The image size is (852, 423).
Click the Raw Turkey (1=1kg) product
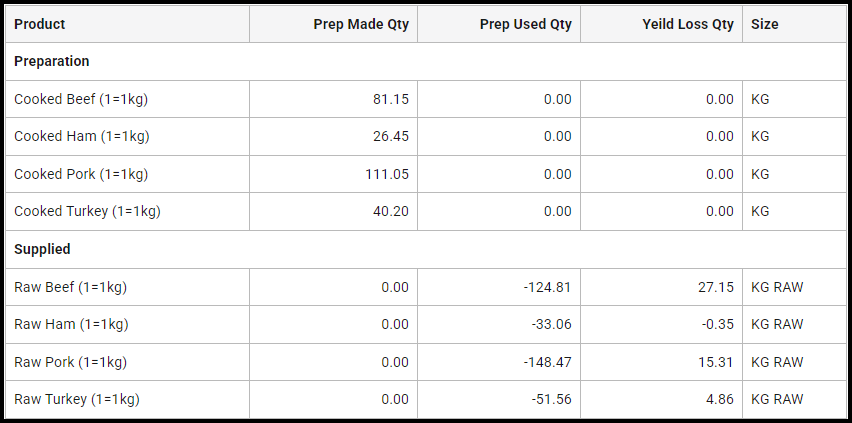(x=77, y=399)
